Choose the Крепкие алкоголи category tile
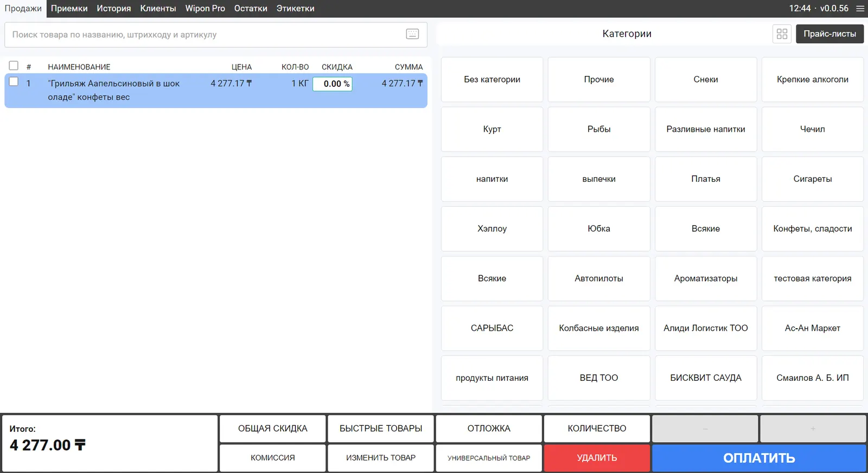868x473 pixels. 812,80
